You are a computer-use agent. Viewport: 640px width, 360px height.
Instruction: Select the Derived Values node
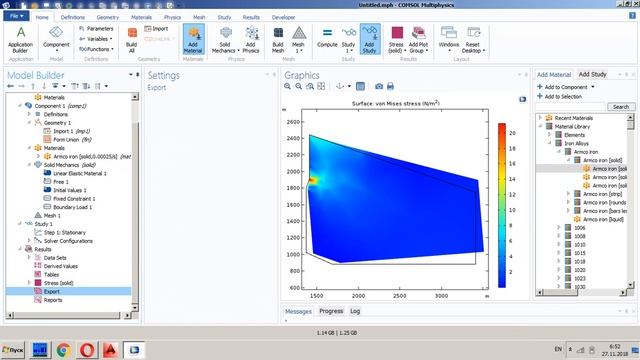[x=56, y=266]
